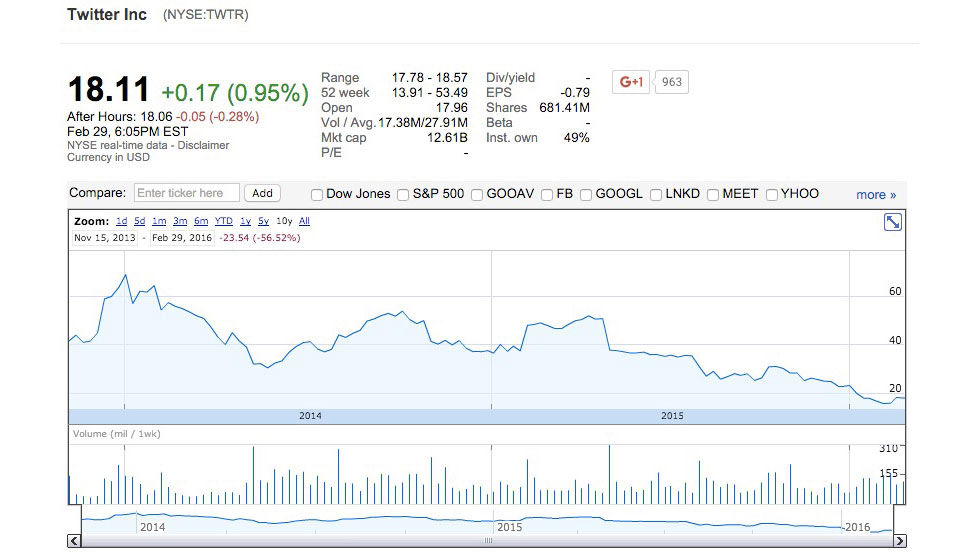Expand the chart to full view
This screenshot has width=980, height=552.
click(x=892, y=222)
